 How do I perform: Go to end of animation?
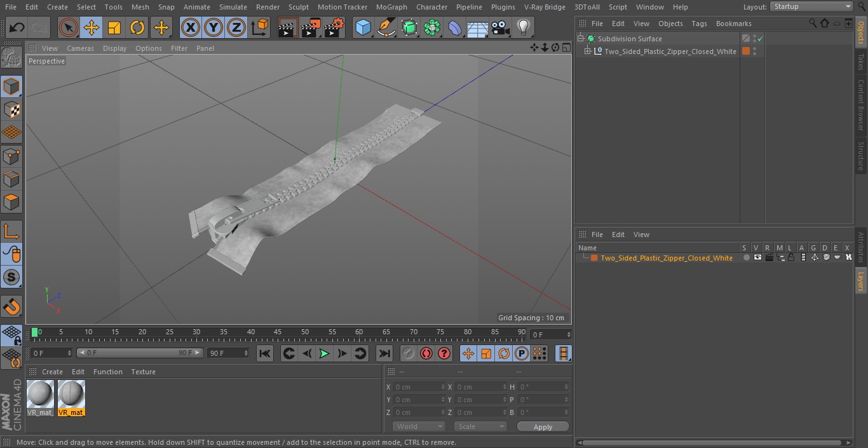pos(384,354)
